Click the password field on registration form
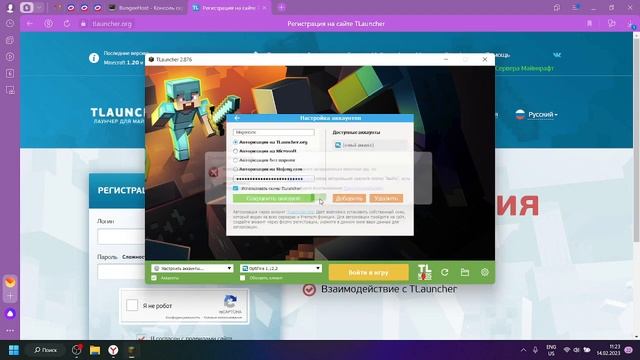Viewport: 640px width, 360px height. (121, 272)
